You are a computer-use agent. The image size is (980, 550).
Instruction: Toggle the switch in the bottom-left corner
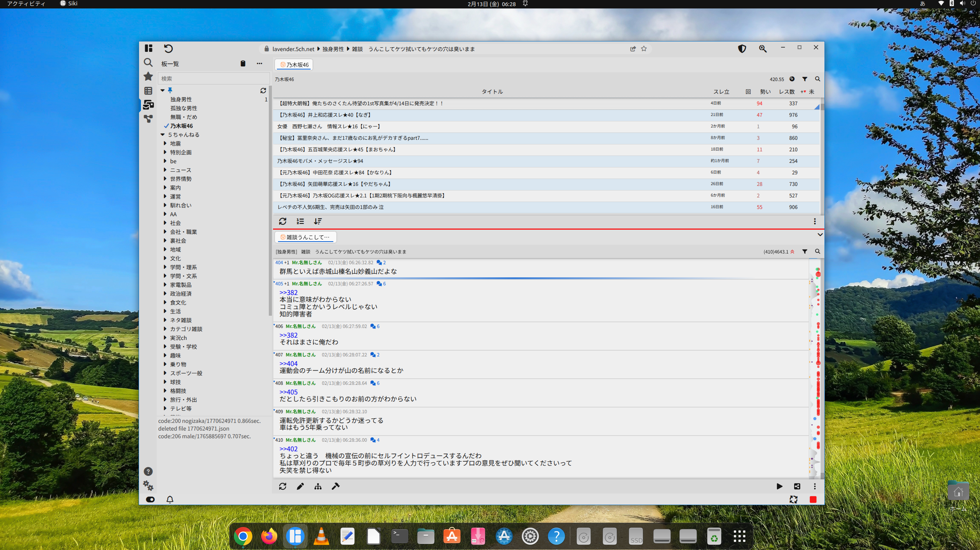(x=150, y=499)
